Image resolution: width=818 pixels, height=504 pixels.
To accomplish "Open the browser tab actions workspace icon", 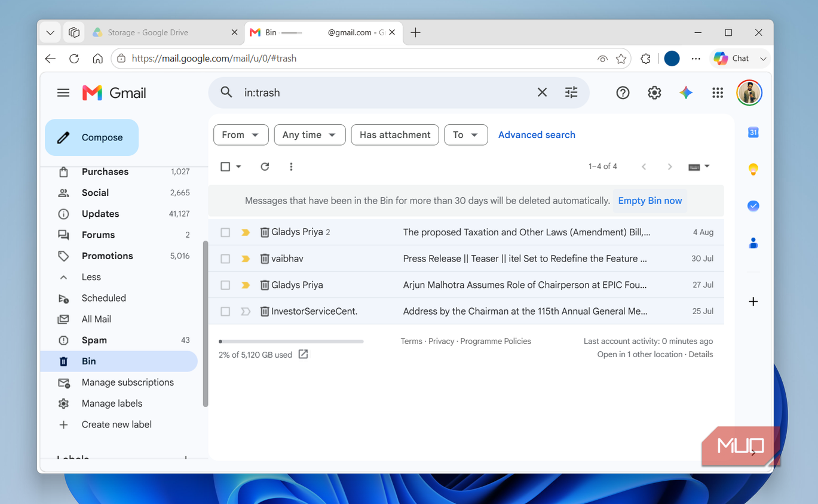I will 74,32.
